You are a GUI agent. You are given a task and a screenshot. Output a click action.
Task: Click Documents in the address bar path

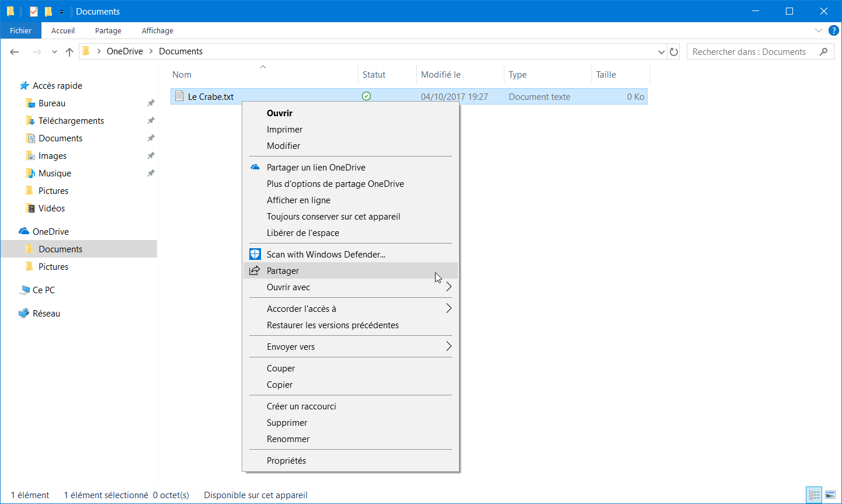coord(181,51)
